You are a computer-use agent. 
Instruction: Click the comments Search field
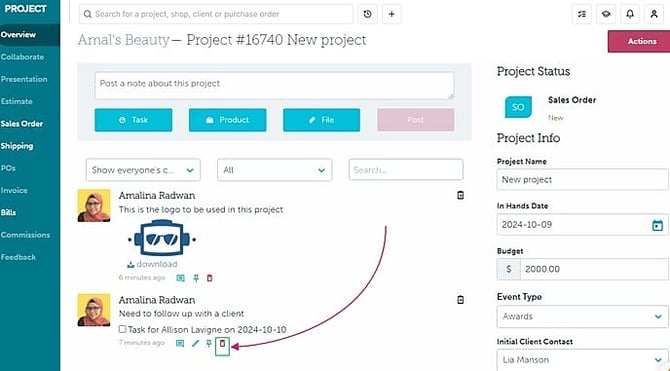coord(406,170)
